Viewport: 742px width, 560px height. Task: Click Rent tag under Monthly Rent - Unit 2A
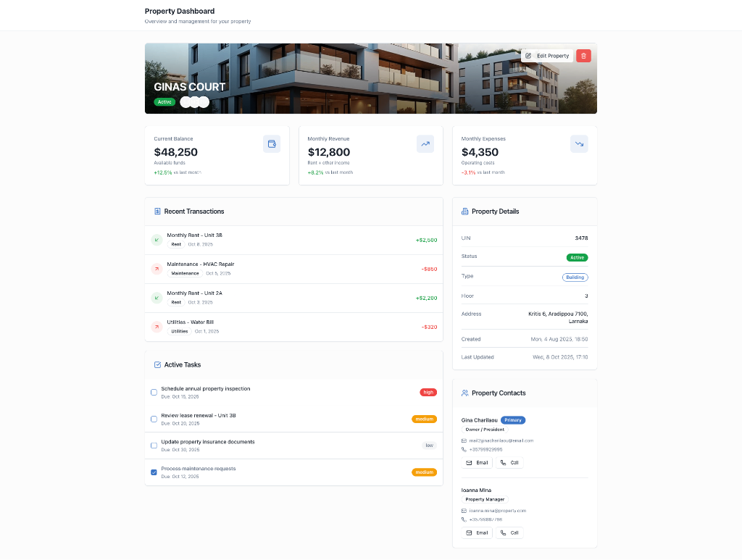click(x=176, y=302)
